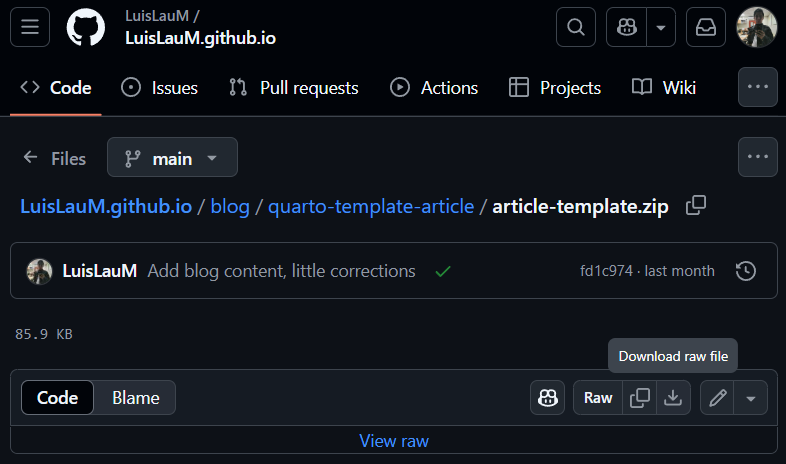This screenshot has width=786, height=464.
Task: Open the notifications inbox
Action: [706, 27]
